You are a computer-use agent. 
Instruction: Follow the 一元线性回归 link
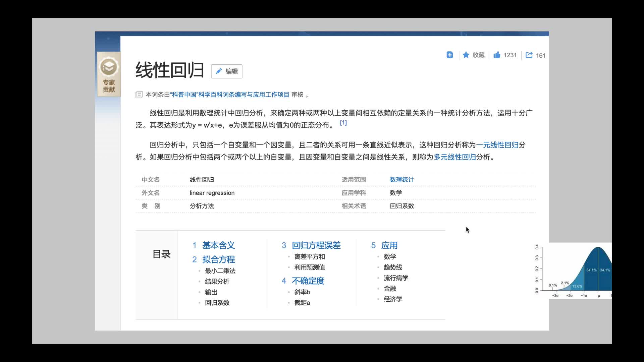[x=497, y=145]
